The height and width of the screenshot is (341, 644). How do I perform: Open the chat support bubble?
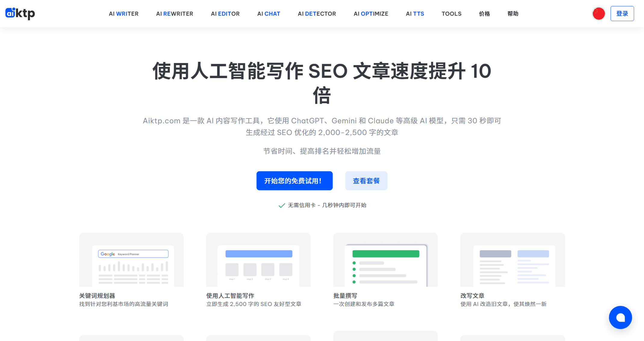point(620,317)
